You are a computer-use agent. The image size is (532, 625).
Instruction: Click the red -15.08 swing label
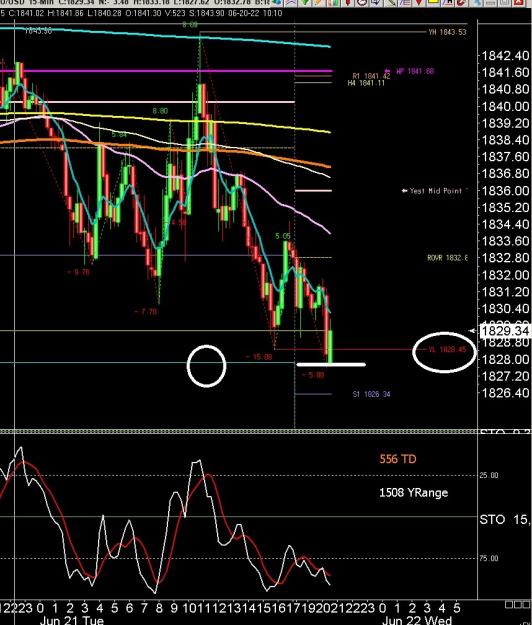click(x=259, y=357)
